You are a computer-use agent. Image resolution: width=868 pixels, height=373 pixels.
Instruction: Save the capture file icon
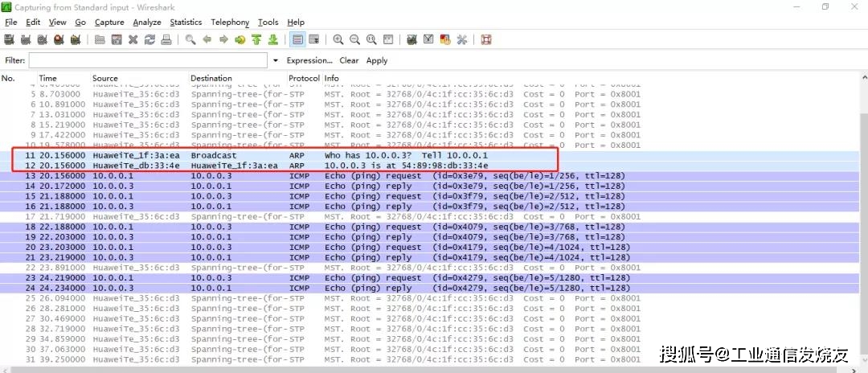click(x=117, y=40)
